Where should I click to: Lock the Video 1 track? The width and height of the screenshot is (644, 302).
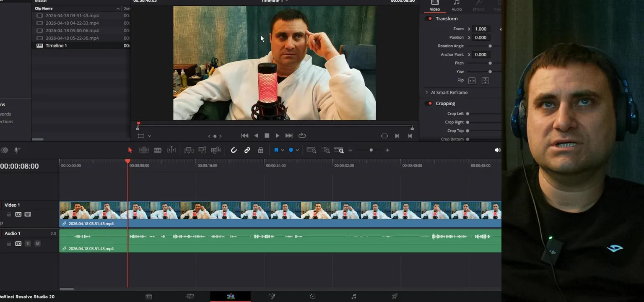click(x=9, y=214)
